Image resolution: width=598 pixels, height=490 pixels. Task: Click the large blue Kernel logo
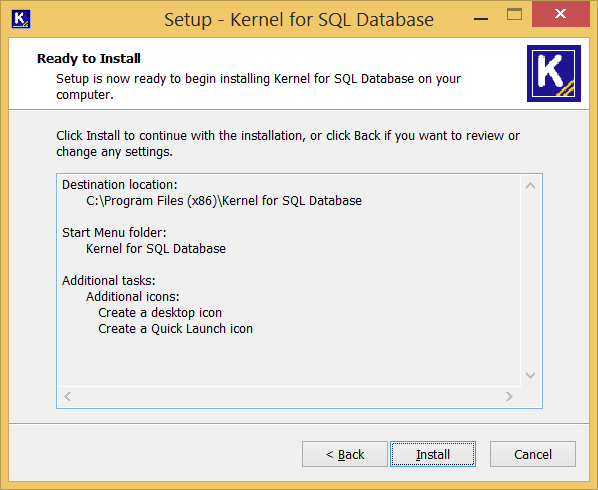click(554, 74)
